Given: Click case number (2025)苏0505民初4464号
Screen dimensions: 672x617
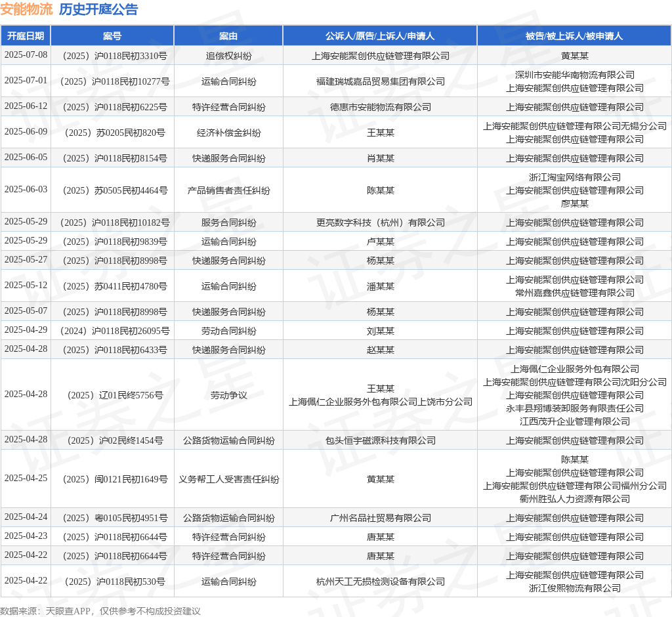Looking at the screenshot, I should (115, 190).
